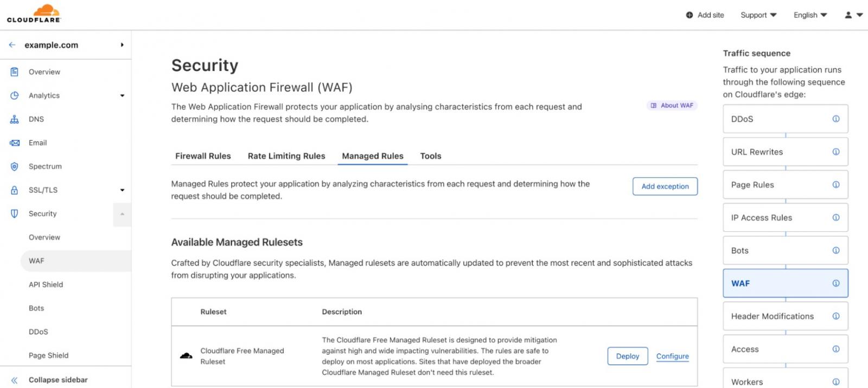Select the SSL/TLS padlock icon
The width and height of the screenshot is (868, 388).
pos(14,190)
